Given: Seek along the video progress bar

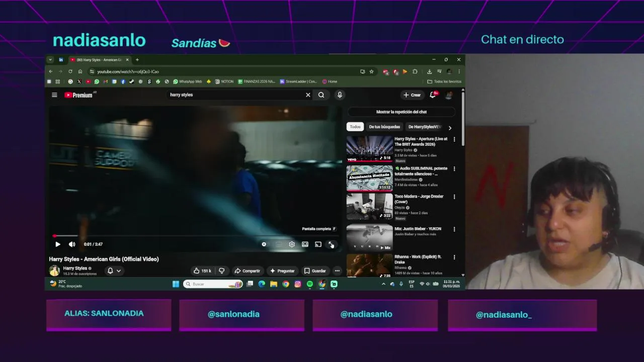Looking at the screenshot, I should (195, 236).
